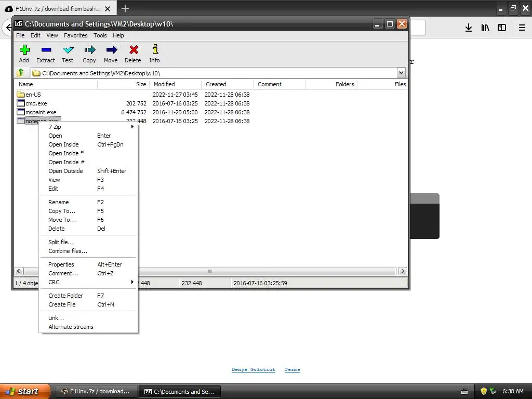Open the browser library icon
The width and height of the screenshot is (532, 399).
coord(485,28)
